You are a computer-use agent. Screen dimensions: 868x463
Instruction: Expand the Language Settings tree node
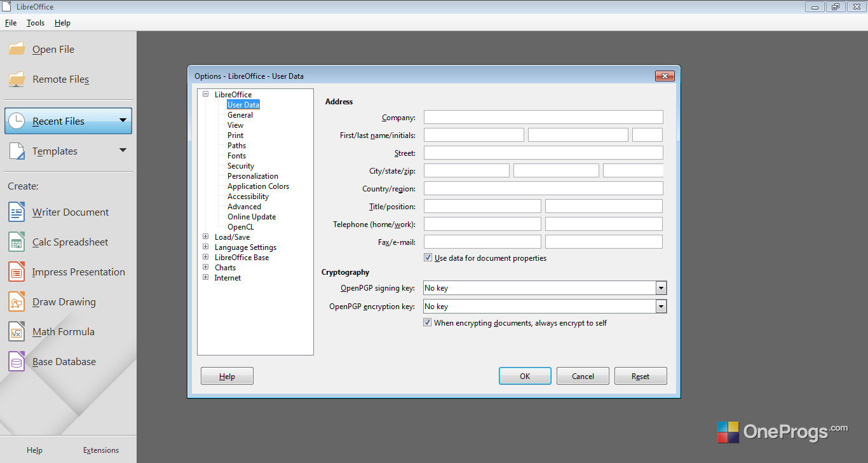[205, 247]
